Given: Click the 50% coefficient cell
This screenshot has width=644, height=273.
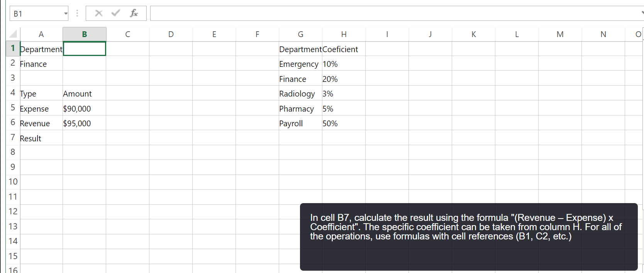Looking at the screenshot, I should point(344,123).
